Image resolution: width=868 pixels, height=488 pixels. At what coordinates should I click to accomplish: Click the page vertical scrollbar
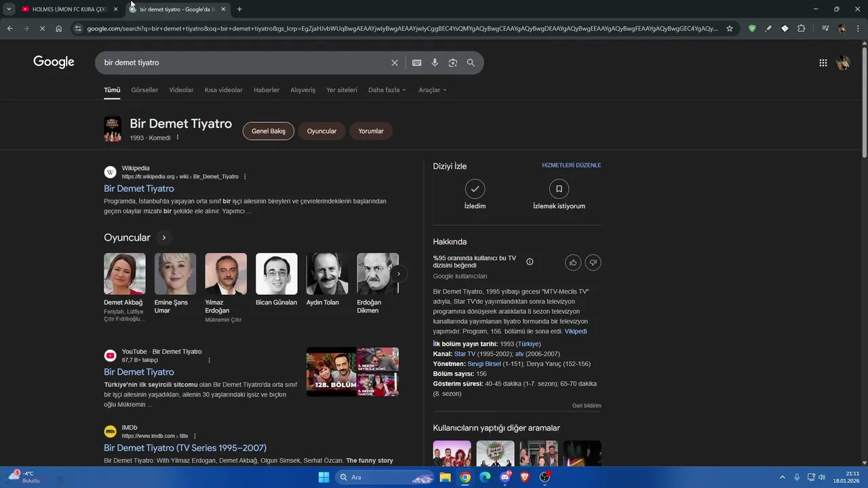coord(864,102)
